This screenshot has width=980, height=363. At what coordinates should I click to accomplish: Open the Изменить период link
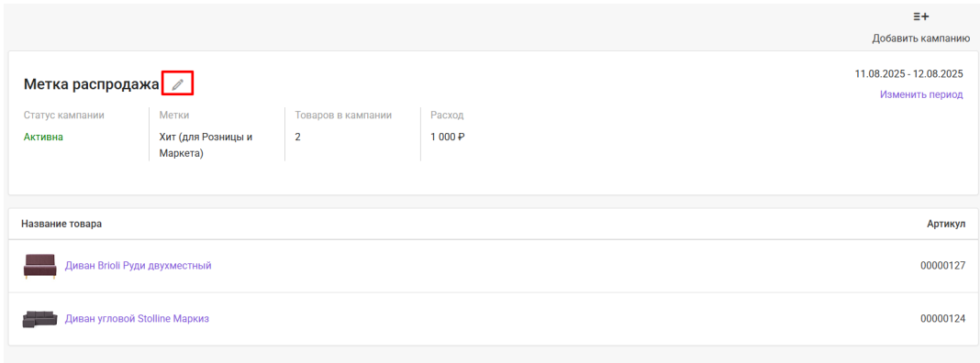click(921, 95)
